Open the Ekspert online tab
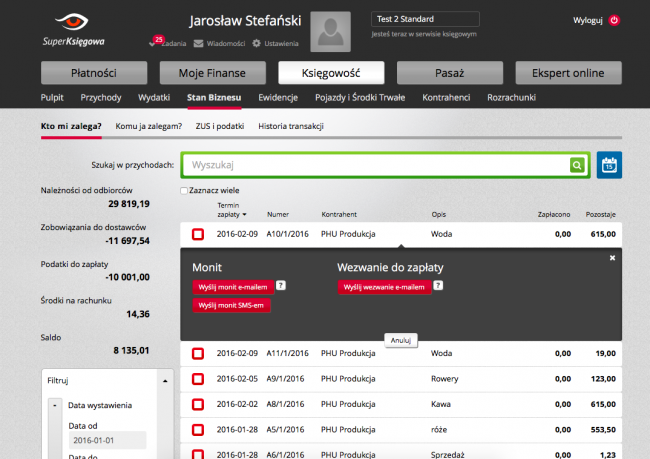 [x=568, y=73]
